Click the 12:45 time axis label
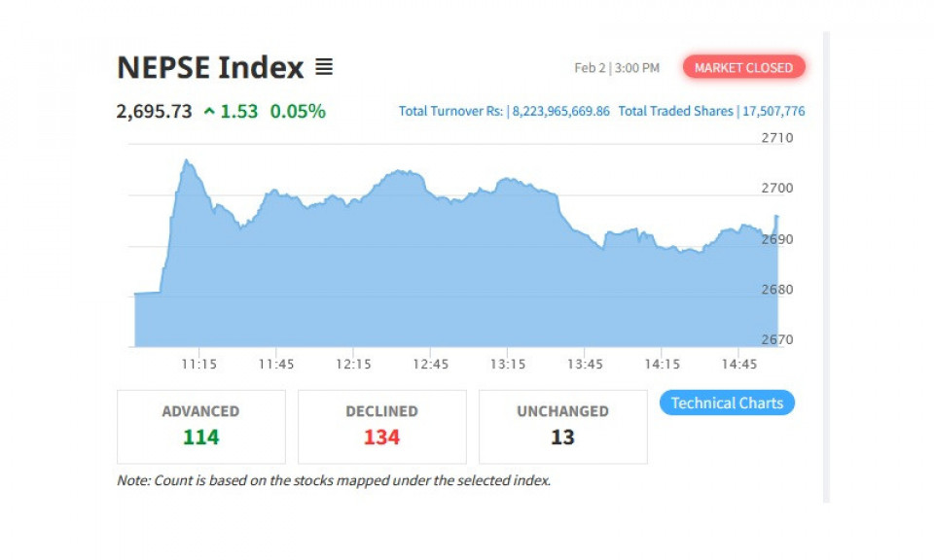 click(430, 364)
